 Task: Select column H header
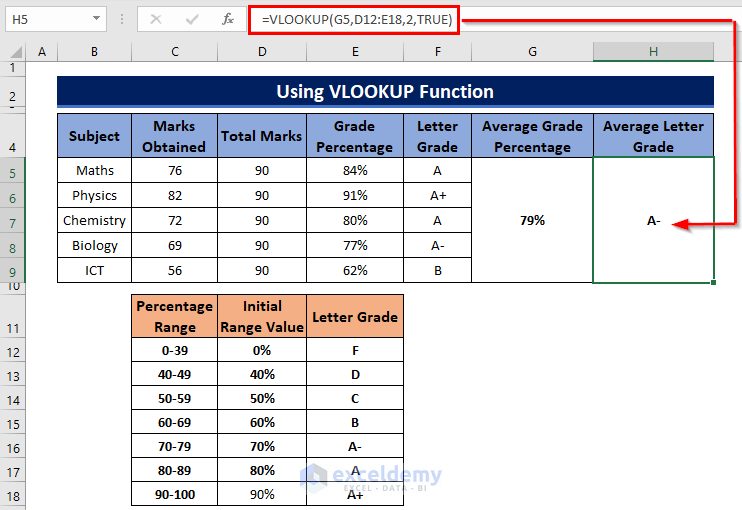point(654,52)
